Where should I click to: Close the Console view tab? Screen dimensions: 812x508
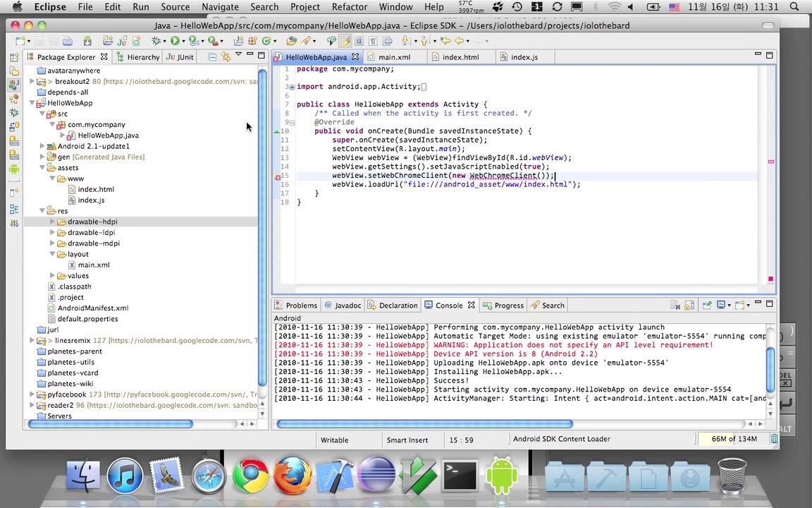472,305
